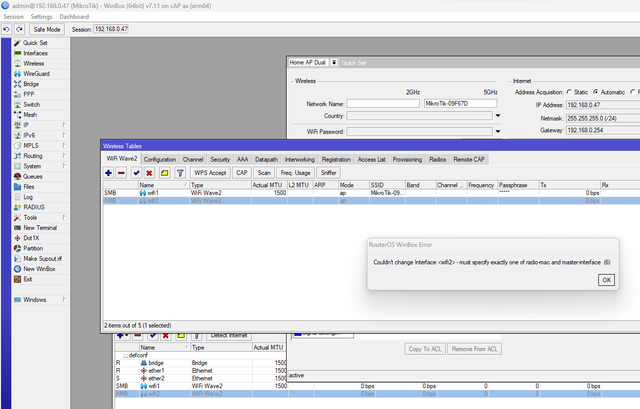640x409 pixels.
Task: Click the WiFi Password field in Quick Set
Action: [x=420, y=131]
